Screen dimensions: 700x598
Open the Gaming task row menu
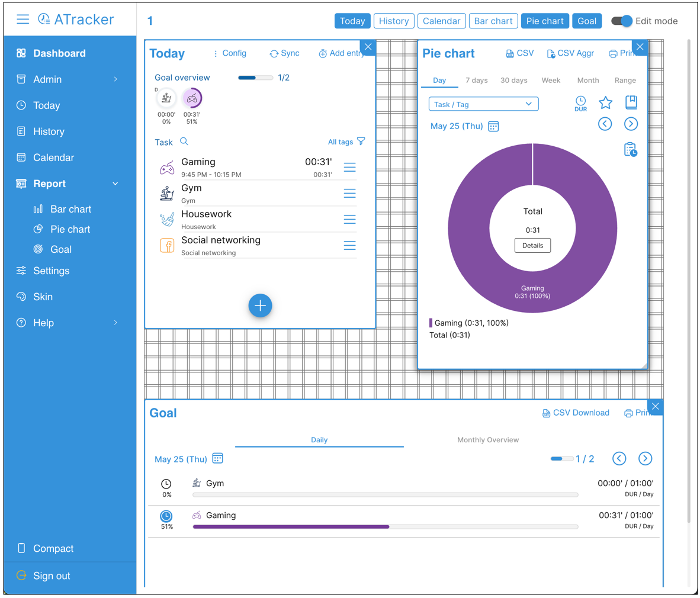click(350, 168)
